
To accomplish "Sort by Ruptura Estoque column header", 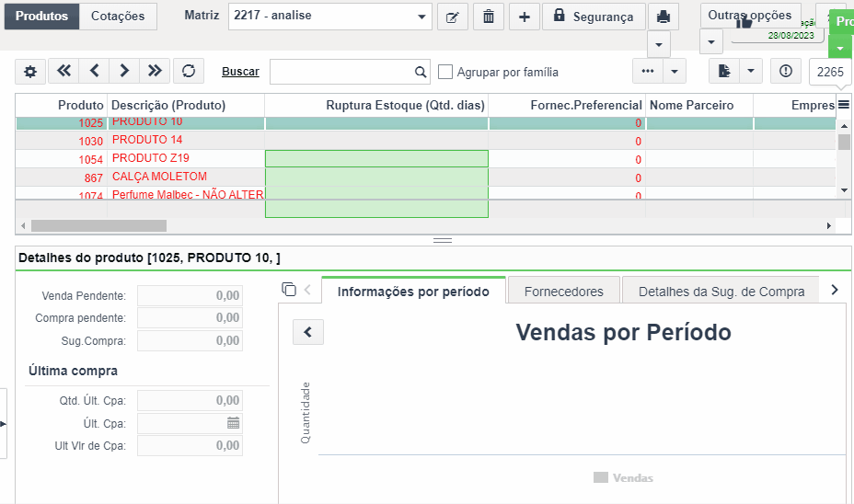I will coord(376,105).
